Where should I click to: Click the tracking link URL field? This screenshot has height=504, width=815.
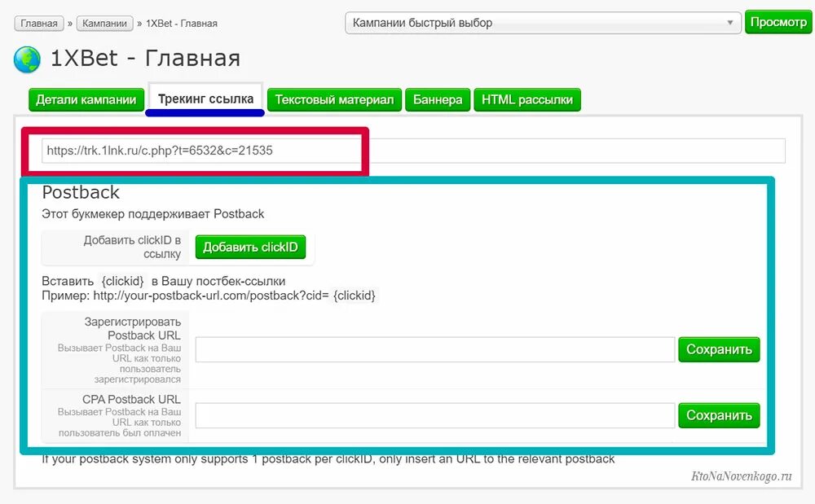[x=413, y=151]
